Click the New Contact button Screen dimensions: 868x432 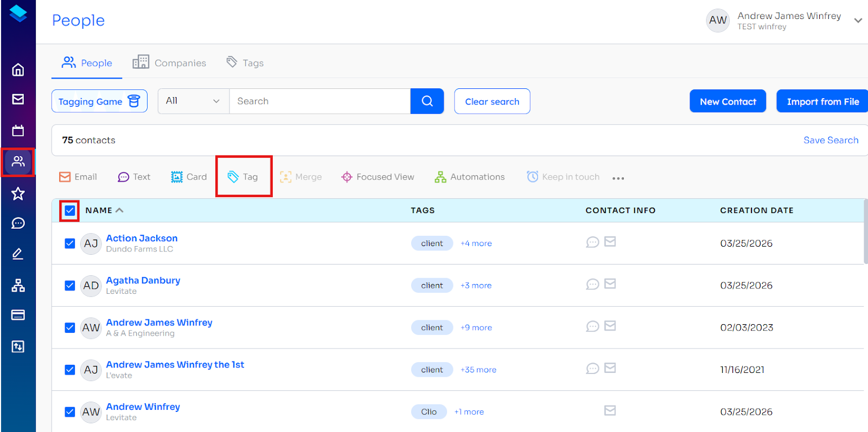coord(728,101)
